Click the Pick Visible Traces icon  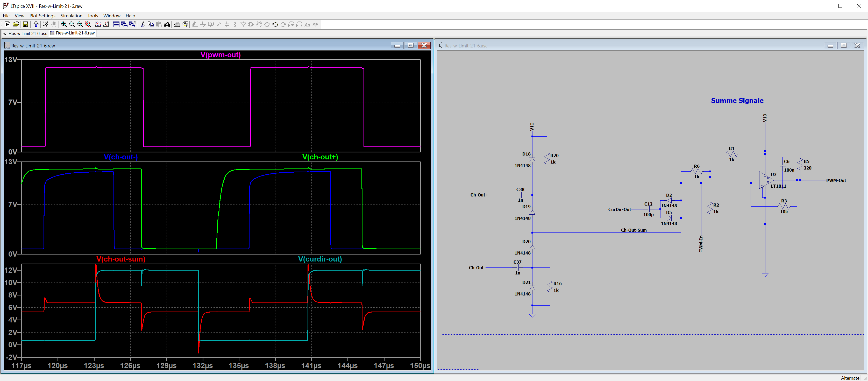98,24
